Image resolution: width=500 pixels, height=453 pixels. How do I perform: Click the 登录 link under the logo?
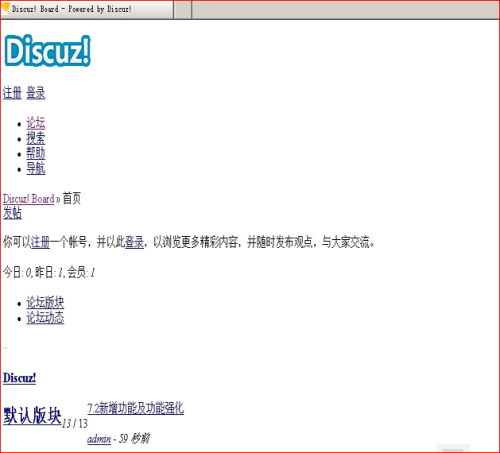[x=36, y=93]
